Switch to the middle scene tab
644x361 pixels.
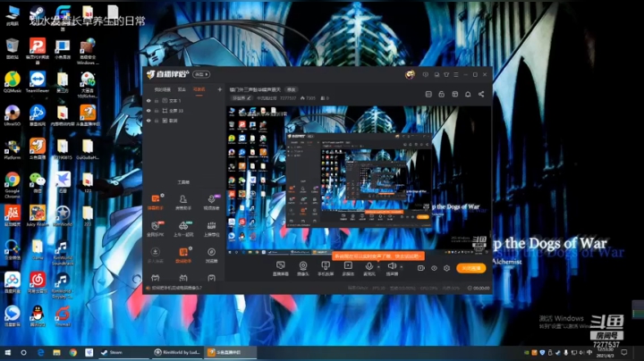click(x=182, y=89)
